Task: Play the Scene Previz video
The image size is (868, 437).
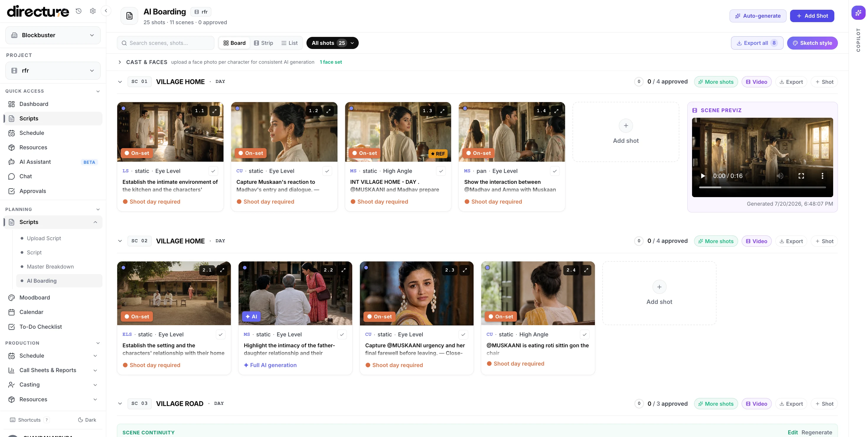Action: click(703, 176)
